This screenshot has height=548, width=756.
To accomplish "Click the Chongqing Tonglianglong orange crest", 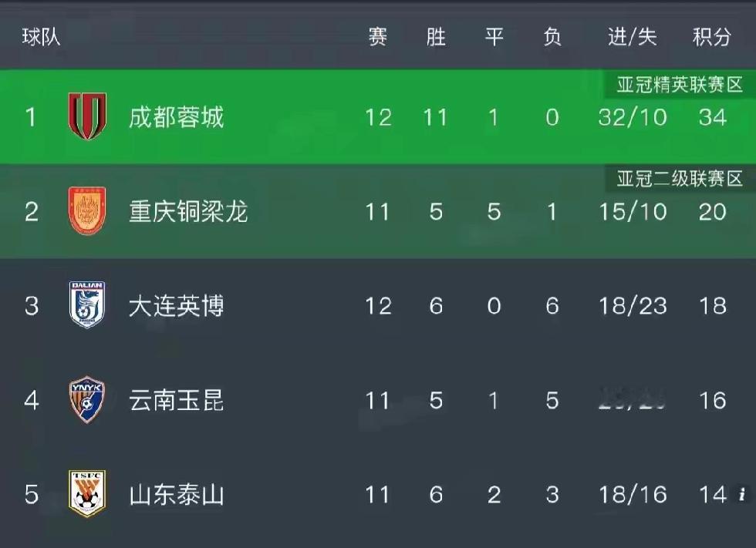I will [87, 211].
